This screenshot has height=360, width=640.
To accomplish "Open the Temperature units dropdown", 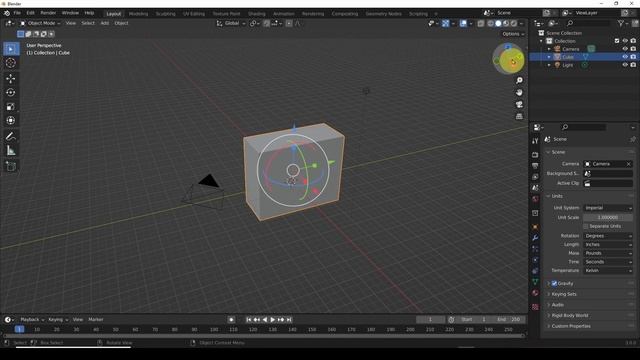I will [608, 271].
